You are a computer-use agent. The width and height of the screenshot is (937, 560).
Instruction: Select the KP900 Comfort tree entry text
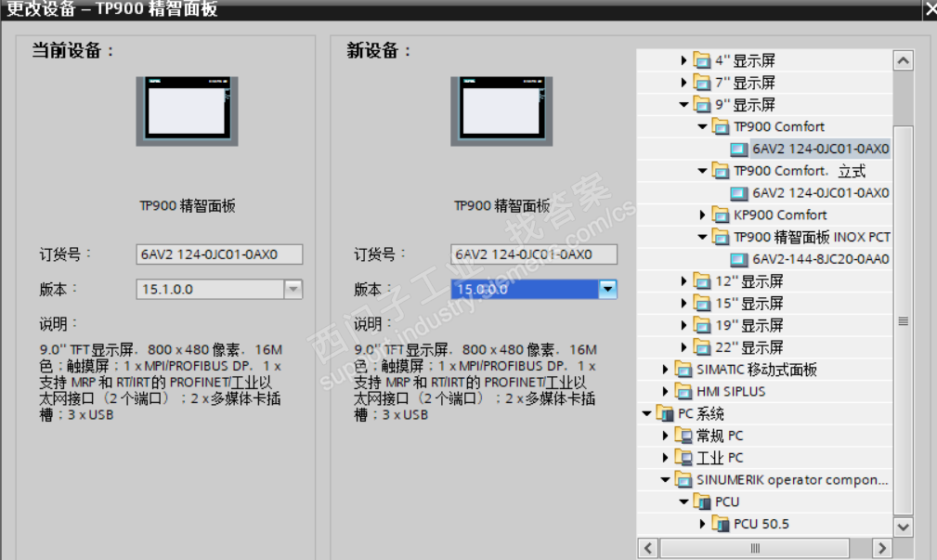(x=780, y=215)
